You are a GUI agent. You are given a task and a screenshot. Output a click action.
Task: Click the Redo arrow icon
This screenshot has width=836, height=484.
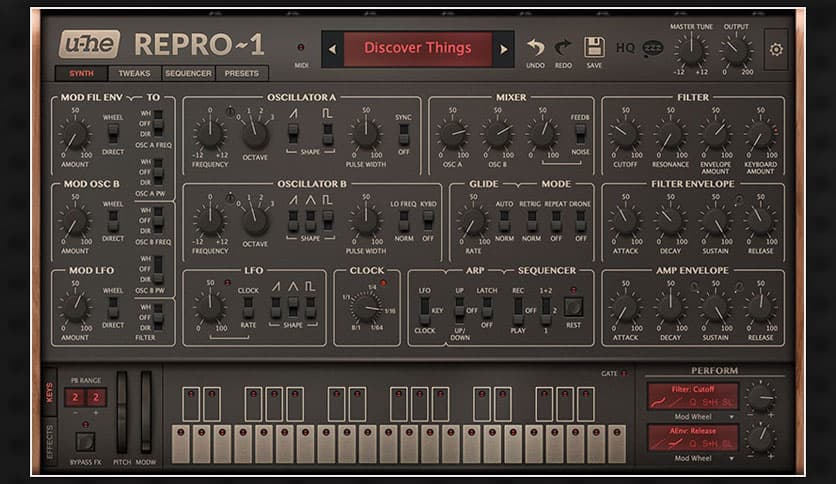pyautogui.click(x=563, y=46)
